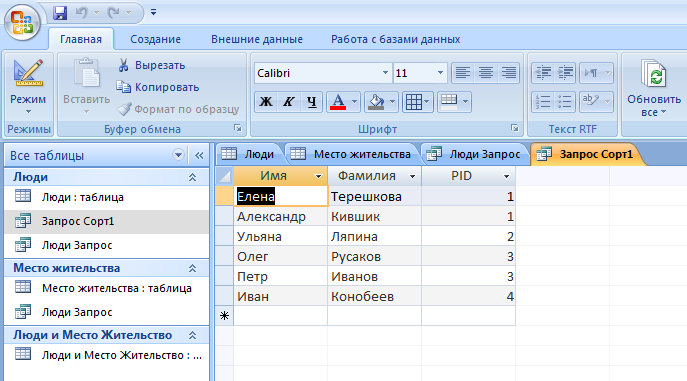The width and height of the screenshot is (687, 381).
Task: Open fill color palette arrow
Action: [x=393, y=102]
